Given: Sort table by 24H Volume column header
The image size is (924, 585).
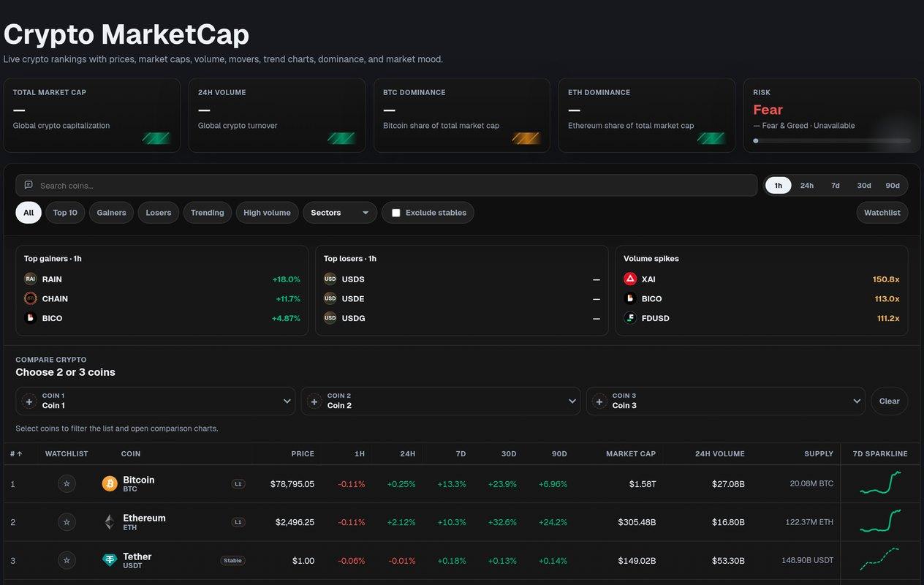Looking at the screenshot, I should (719, 454).
